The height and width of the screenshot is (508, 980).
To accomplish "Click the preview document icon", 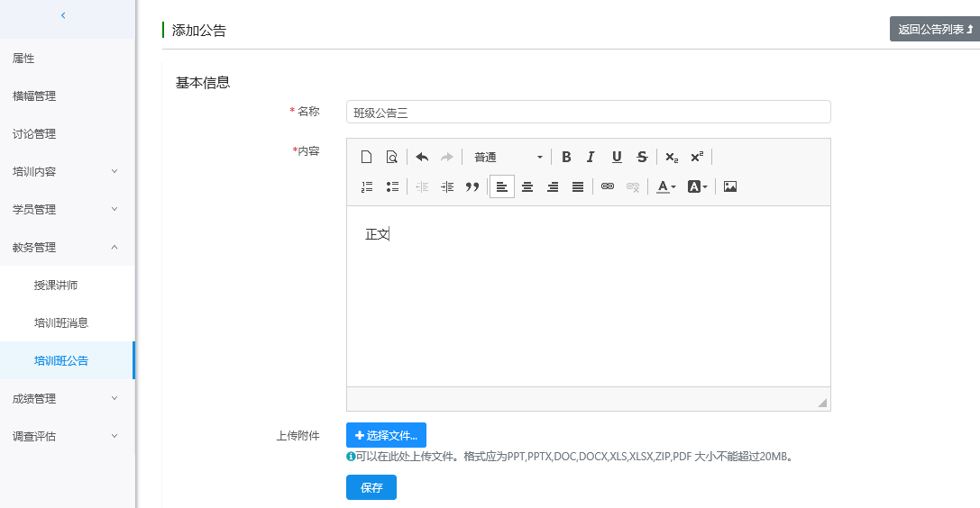I will (392, 157).
